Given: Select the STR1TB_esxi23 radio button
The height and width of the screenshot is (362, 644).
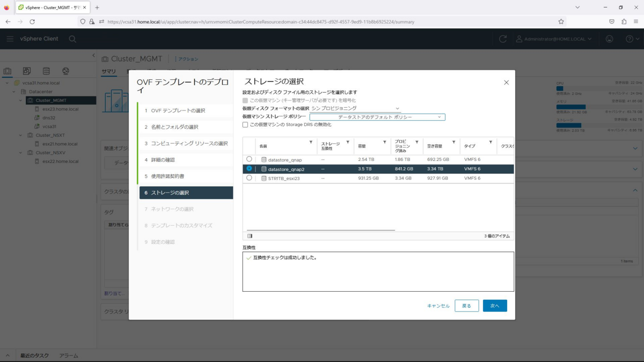Looking at the screenshot, I should (x=249, y=178).
